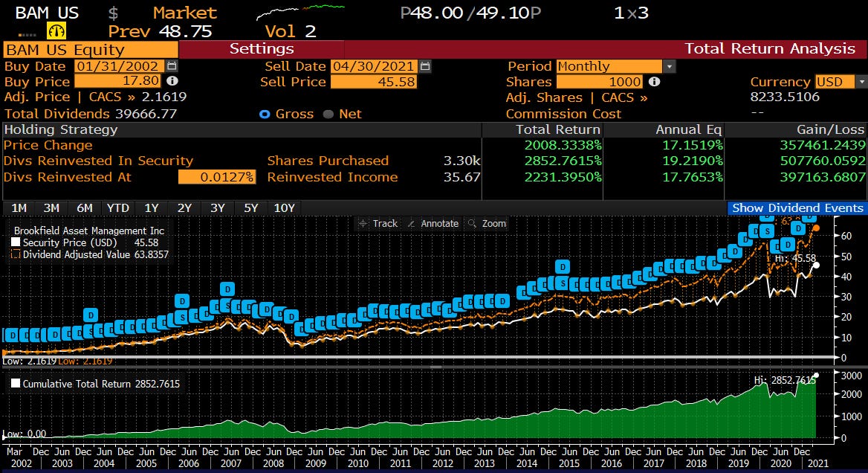Screen dimensions: 868x473
Task: Toggle the Security Price (USD) legend box
Action: pyautogui.click(x=16, y=242)
